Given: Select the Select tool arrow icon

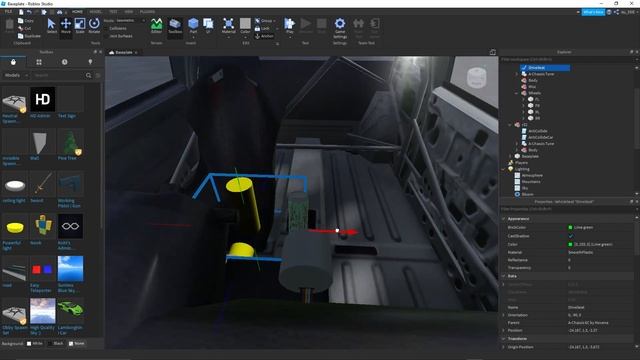Looking at the screenshot, I should point(51,24).
